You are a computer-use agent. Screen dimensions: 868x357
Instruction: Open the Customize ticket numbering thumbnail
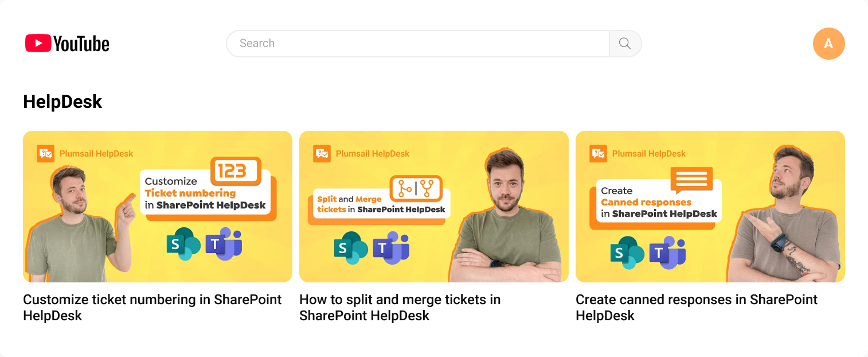click(x=158, y=207)
